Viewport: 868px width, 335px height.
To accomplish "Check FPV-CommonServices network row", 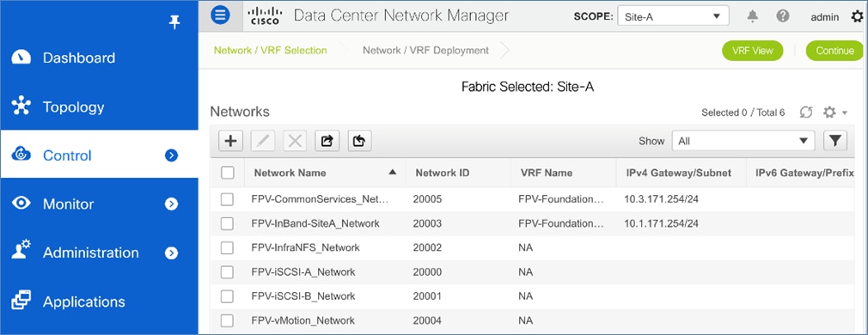I will click(x=227, y=199).
